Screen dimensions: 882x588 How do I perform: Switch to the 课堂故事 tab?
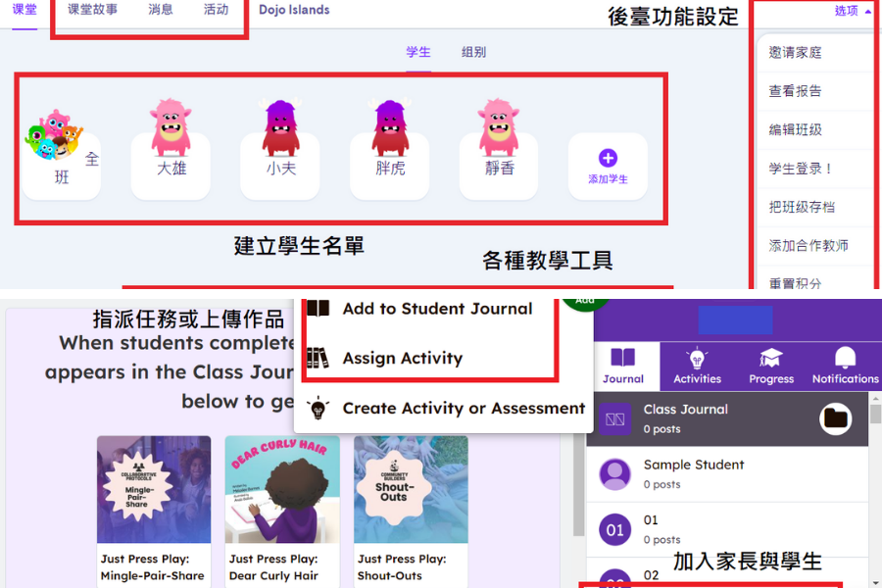(x=92, y=10)
